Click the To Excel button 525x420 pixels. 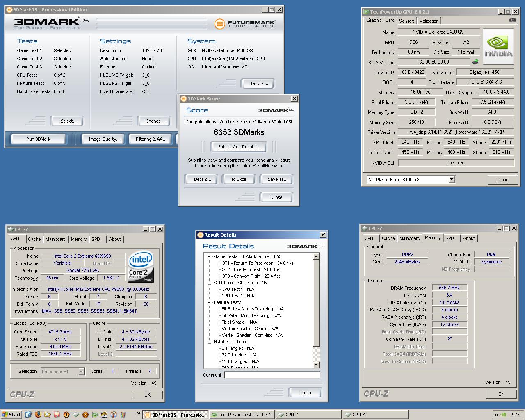coord(239,179)
